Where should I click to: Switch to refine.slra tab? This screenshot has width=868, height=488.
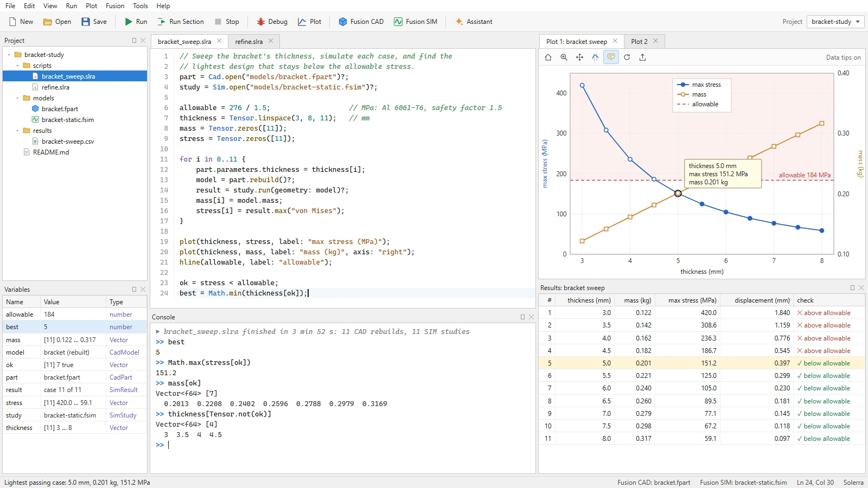(249, 42)
